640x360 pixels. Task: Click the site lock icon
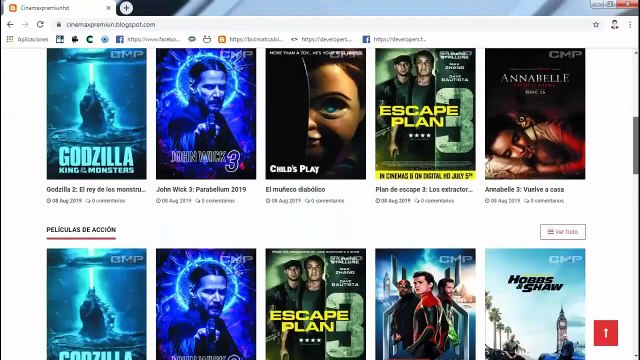[59, 24]
